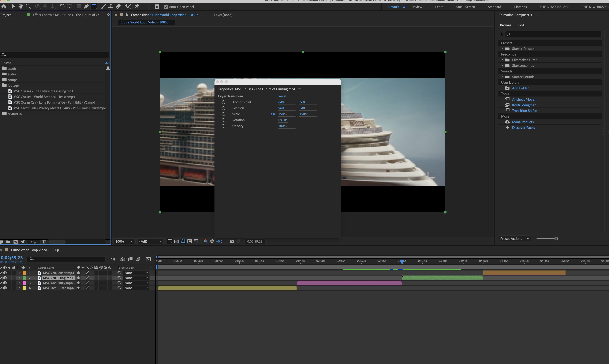Expand the Starter Presets folder
The height and width of the screenshot is (364, 609).
pyautogui.click(x=502, y=49)
